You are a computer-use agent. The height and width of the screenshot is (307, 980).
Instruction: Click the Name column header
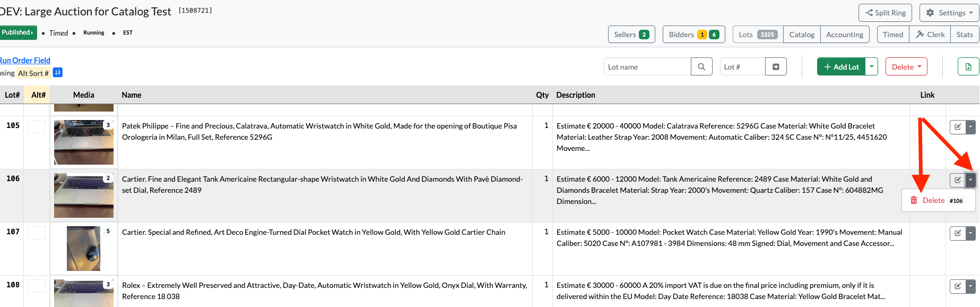132,95
